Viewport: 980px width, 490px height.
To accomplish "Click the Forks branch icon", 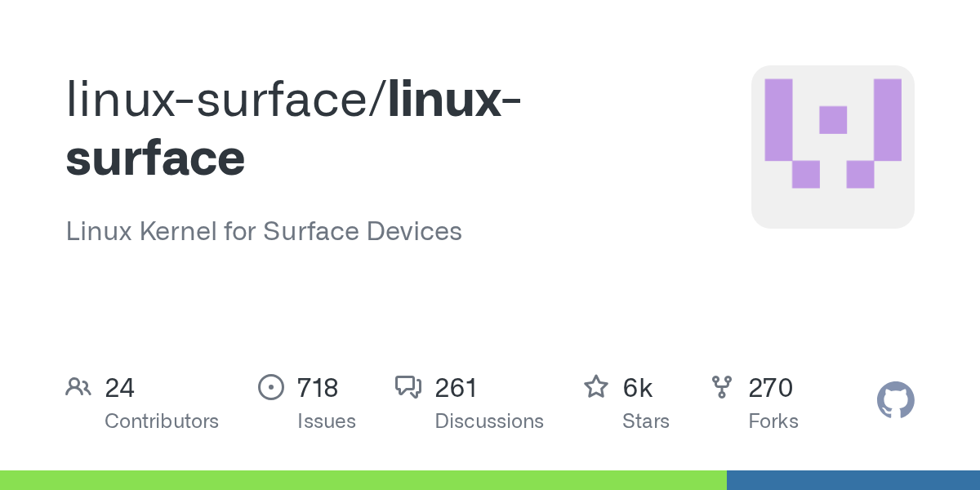I will 722,387.
